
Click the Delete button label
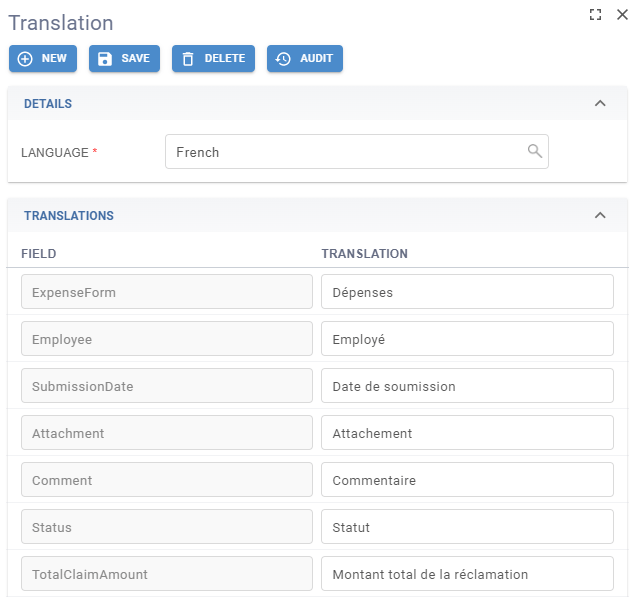(x=225, y=59)
